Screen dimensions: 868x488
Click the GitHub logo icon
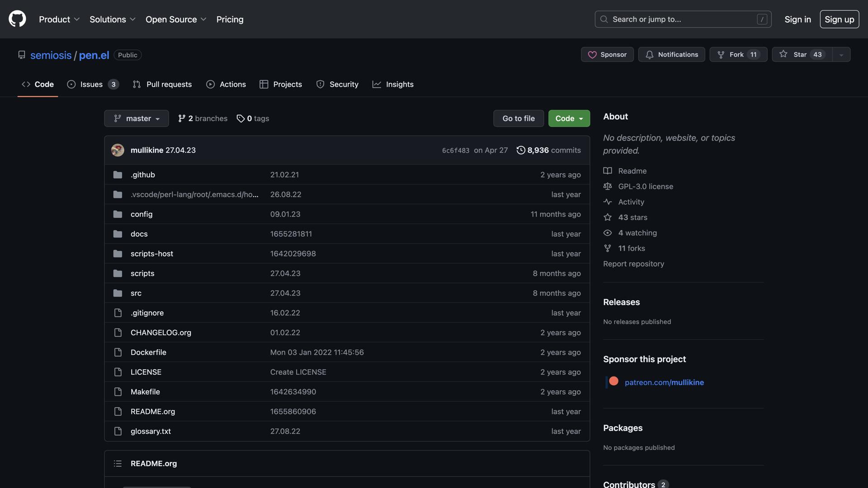pos(17,19)
